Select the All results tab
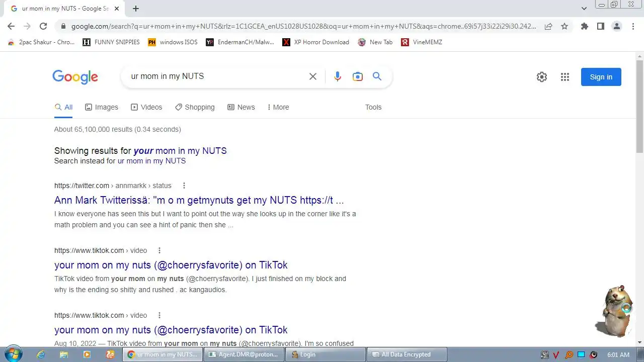 [63, 107]
